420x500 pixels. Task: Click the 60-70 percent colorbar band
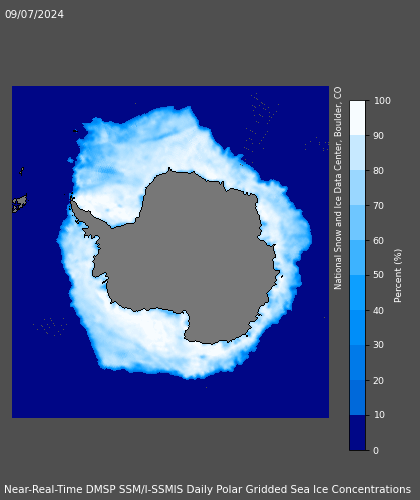[357, 223]
